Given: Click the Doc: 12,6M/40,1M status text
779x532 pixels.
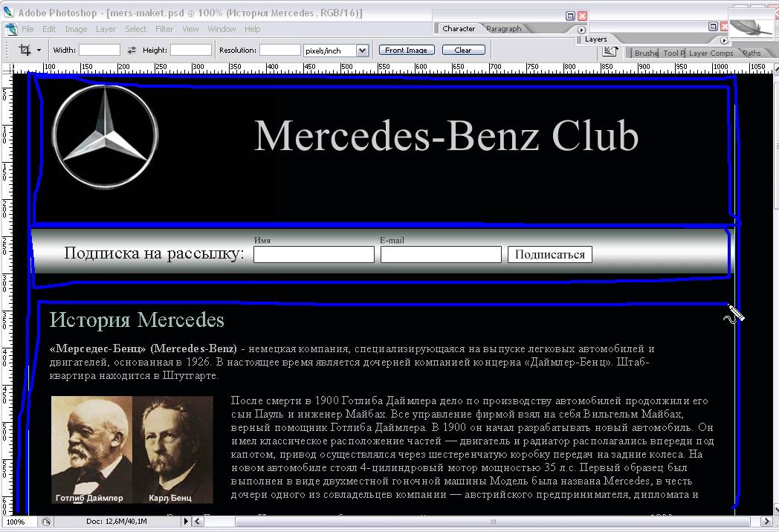Looking at the screenshot, I should 116,522.
